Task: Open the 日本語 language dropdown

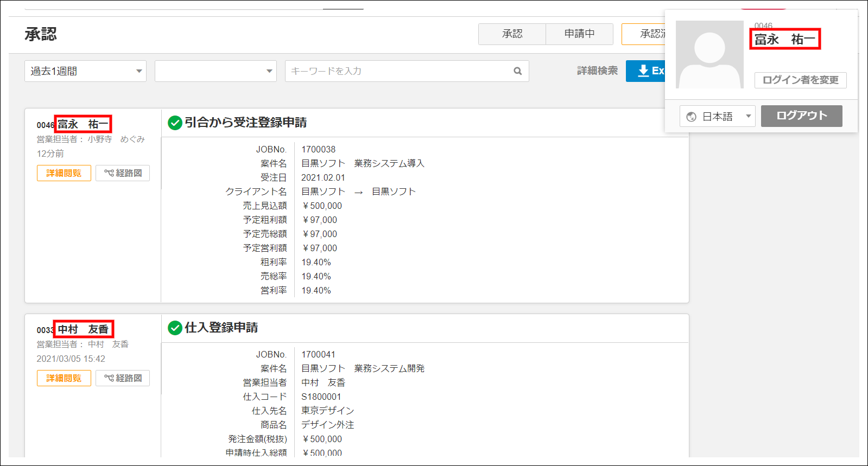Action: click(717, 117)
